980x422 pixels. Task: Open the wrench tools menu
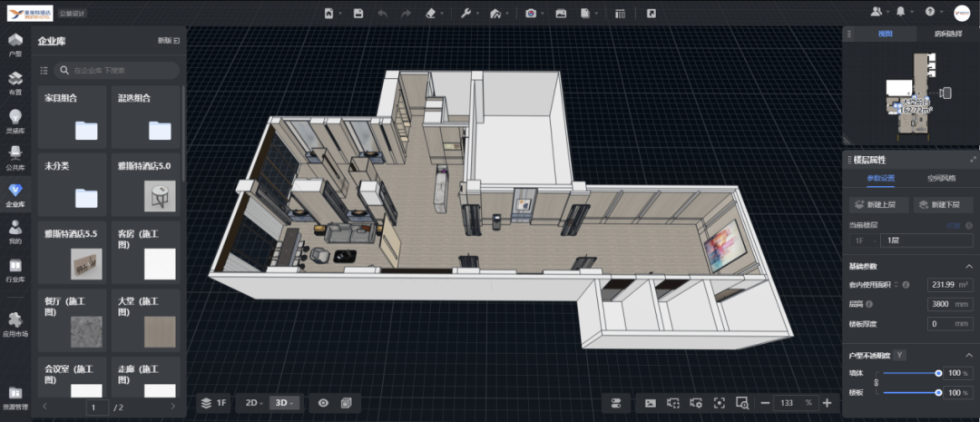point(465,14)
